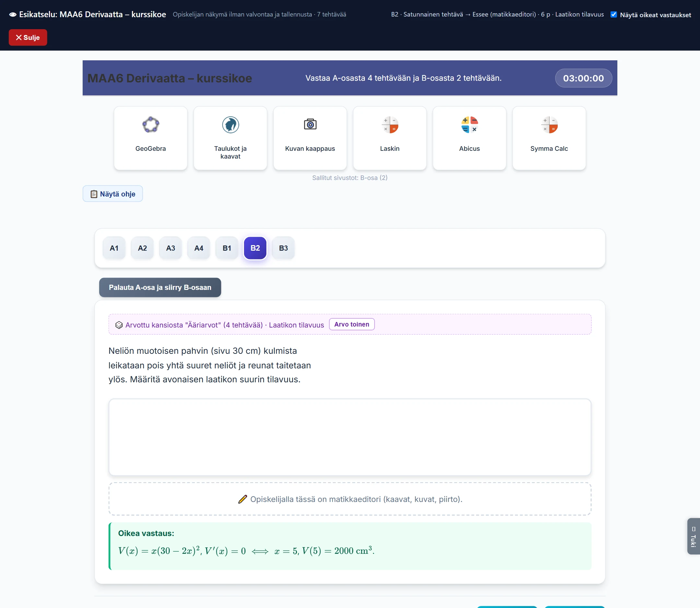Launch the Kuvan kaappaus camera tool
This screenshot has width=700, height=608.
310,138
